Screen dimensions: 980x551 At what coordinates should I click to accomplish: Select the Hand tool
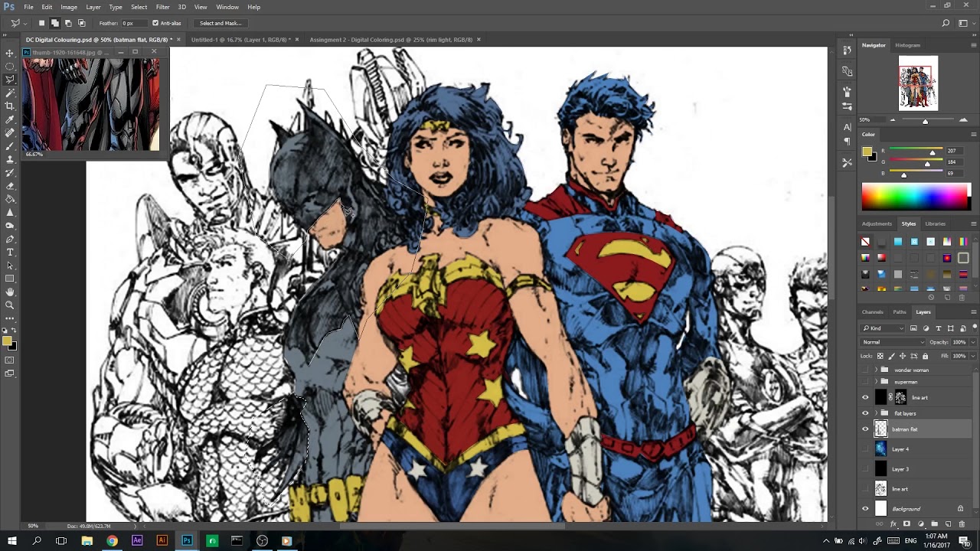pyautogui.click(x=10, y=292)
